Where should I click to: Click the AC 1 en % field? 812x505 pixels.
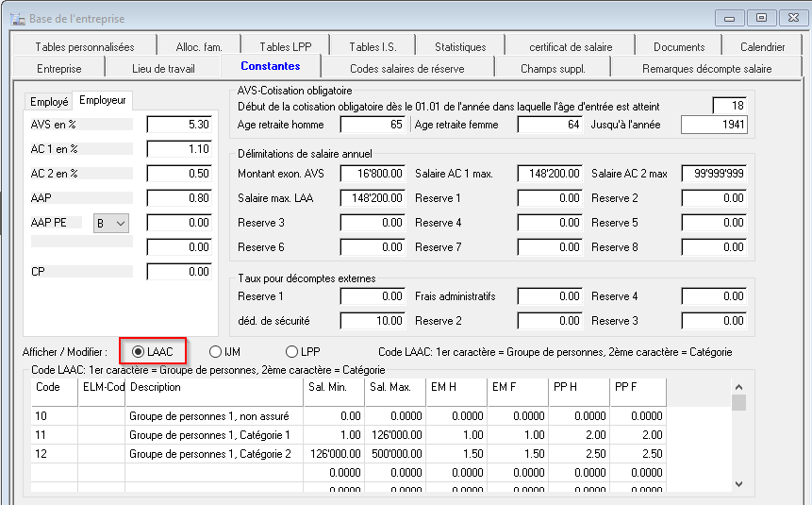[179, 149]
